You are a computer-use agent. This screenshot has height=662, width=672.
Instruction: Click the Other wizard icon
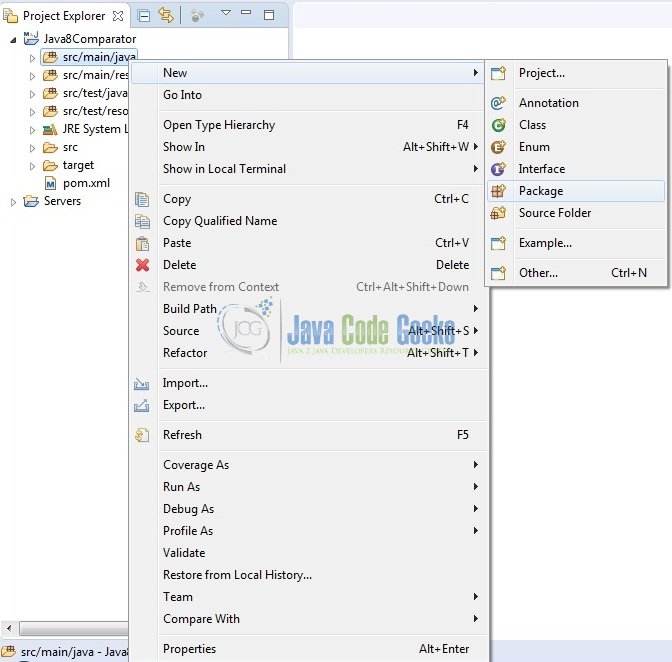point(498,273)
